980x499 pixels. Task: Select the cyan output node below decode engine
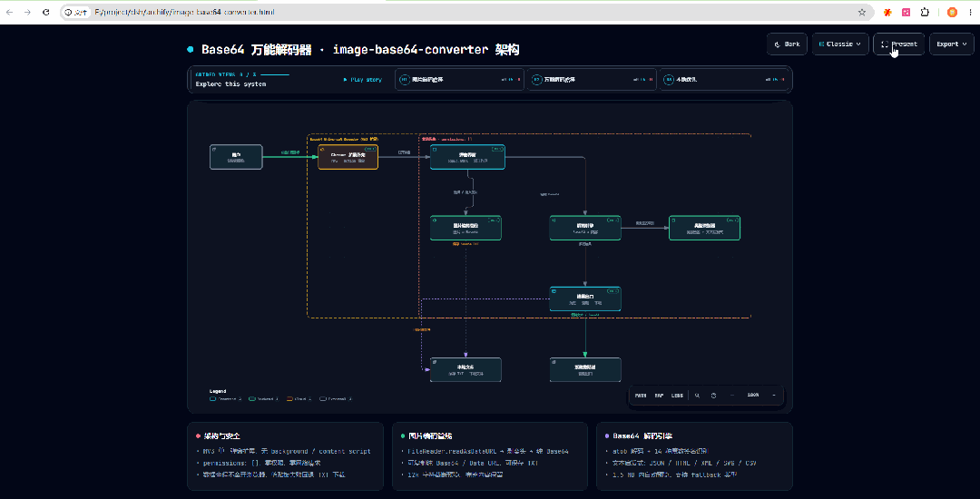click(585, 298)
